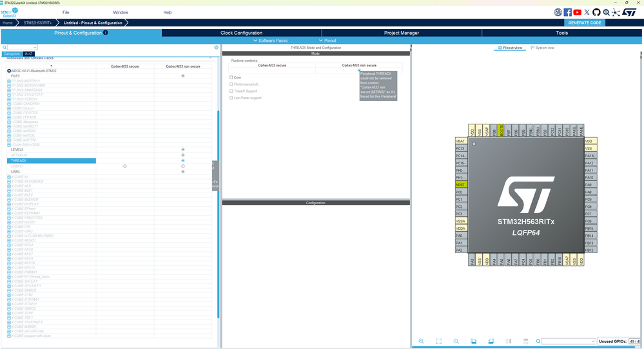Open the Help menu
644x351 pixels.
click(167, 12)
